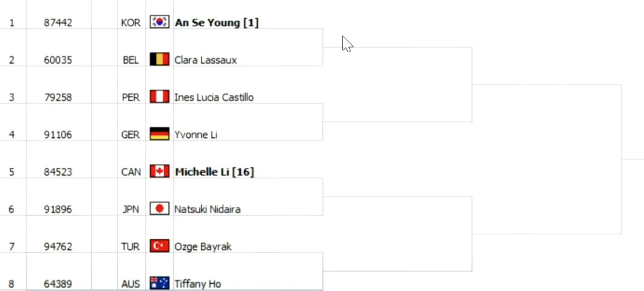Select Yvonne Li in the draw
Image resolution: width=644 pixels, height=291 pixels.
(196, 134)
